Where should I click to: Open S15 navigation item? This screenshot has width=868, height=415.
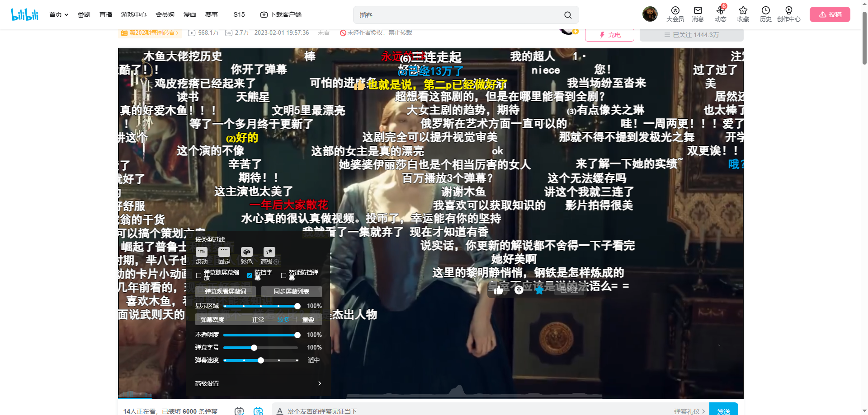tap(239, 14)
